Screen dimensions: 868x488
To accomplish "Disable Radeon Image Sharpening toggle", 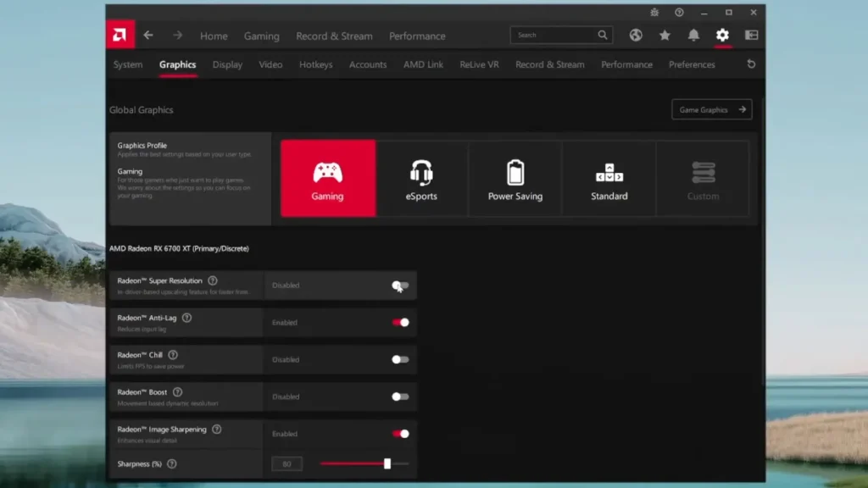I will tap(400, 434).
